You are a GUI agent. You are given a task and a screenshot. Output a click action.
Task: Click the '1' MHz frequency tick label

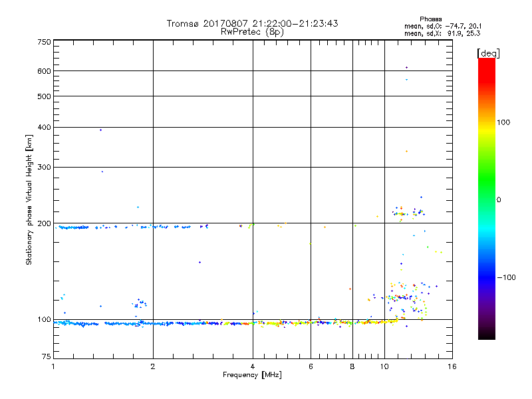[x=53, y=366]
